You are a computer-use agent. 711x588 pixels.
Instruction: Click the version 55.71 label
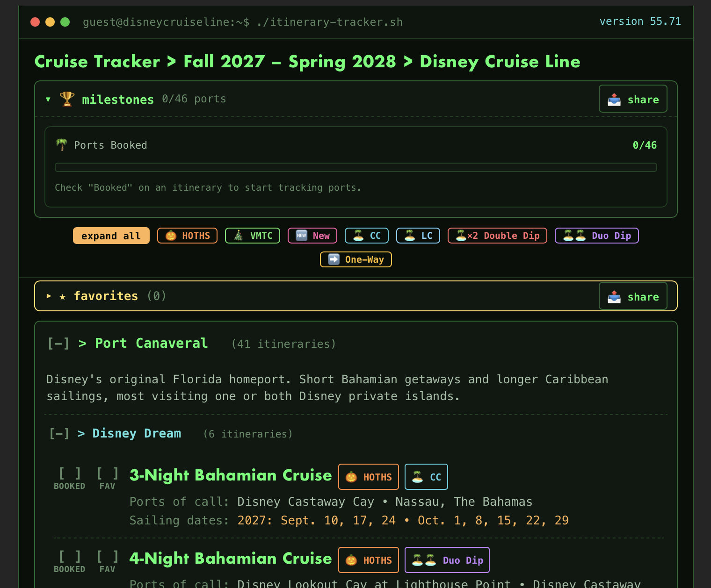640,22
